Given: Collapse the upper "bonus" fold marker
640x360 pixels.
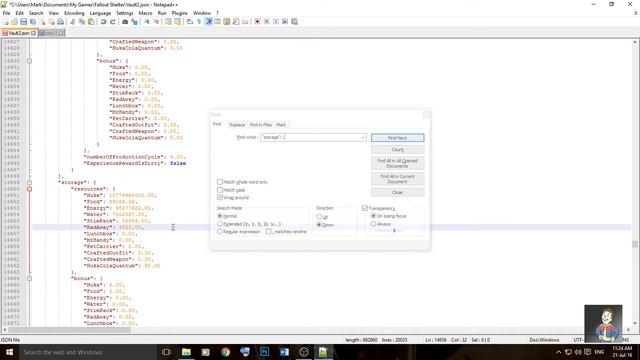Looking at the screenshot, I should pyautogui.click(x=29, y=61).
